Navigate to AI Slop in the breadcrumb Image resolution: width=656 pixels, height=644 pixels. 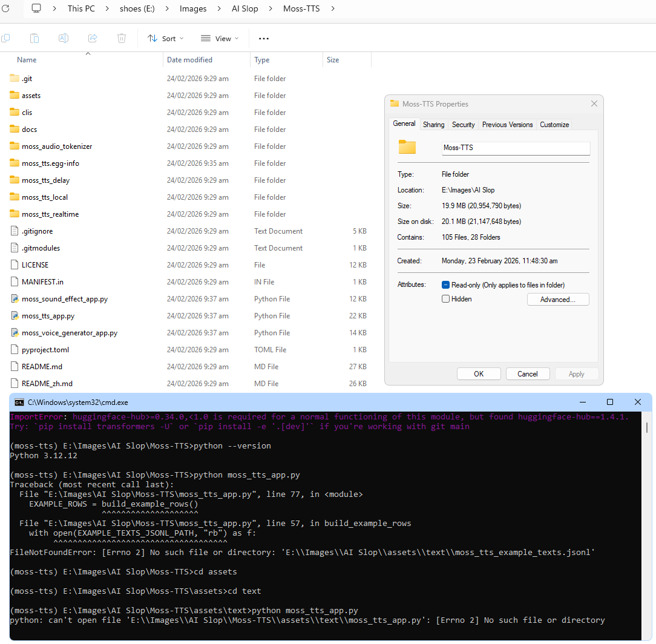pos(244,8)
